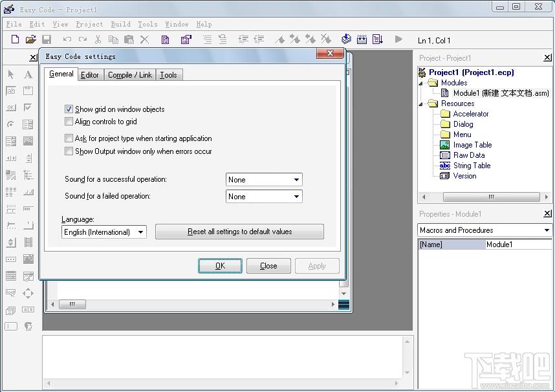The height and width of the screenshot is (392, 555).
Task: Click the Undo arrow in the toolbar
Action: (x=67, y=39)
